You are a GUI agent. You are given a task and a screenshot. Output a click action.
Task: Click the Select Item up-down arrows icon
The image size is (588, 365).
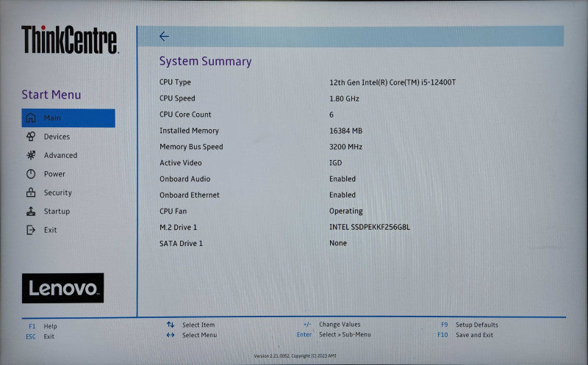coord(171,325)
